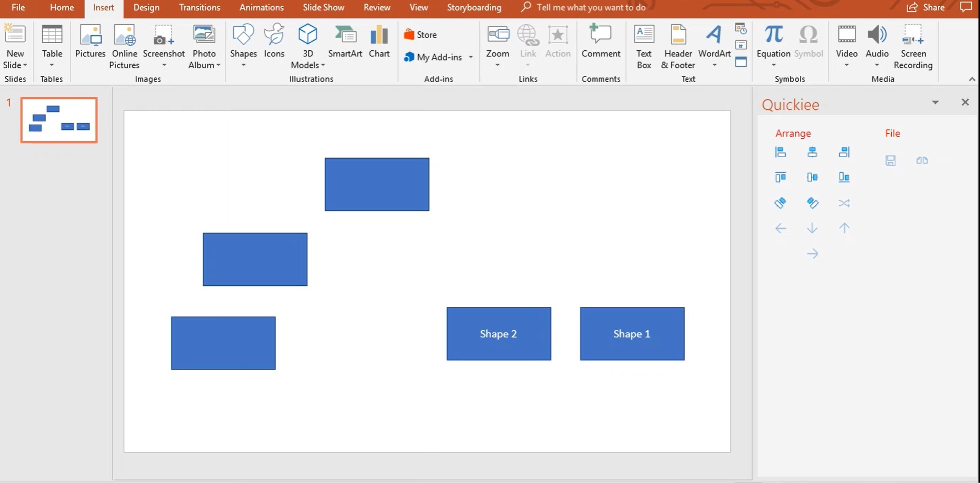Click the first rotated-shapes icon in Quickiee Arrange
Image resolution: width=980 pixels, height=484 pixels.
click(781, 203)
